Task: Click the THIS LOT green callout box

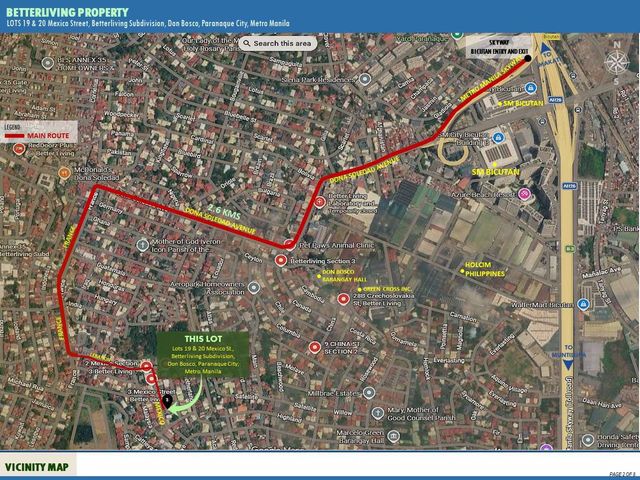Action: click(203, 354)
